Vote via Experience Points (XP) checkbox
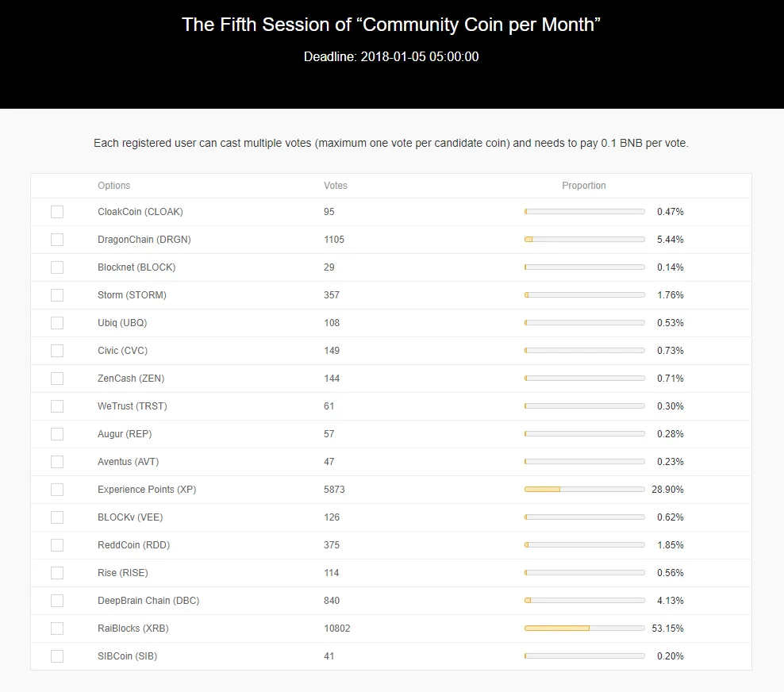784x692 pixels. (57, 490)
